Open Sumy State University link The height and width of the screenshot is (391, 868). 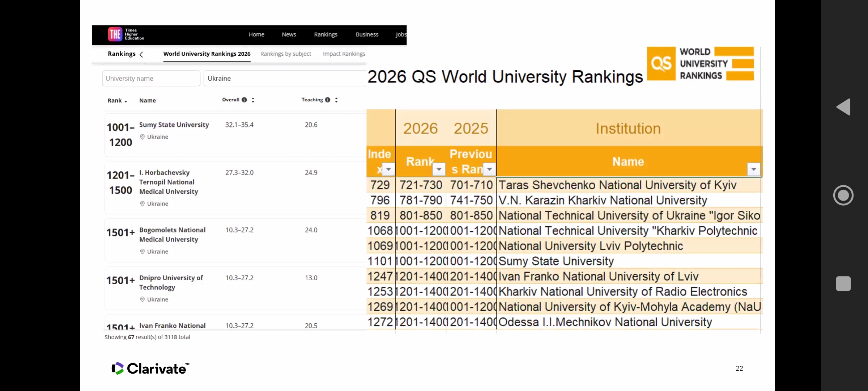click(x=174, y=125)
